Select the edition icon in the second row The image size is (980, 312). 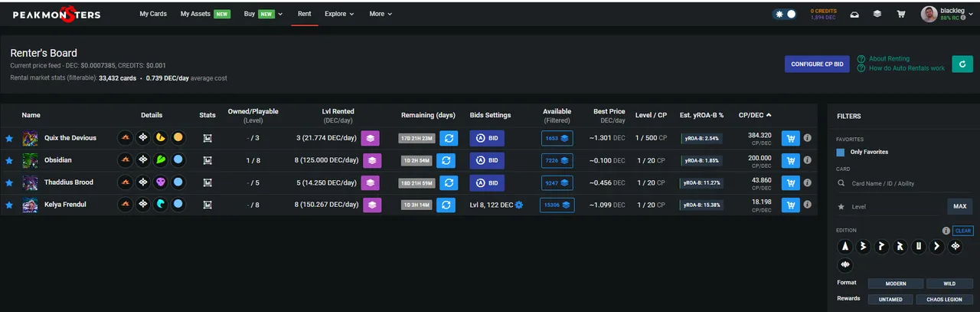(x=845, y=264)
